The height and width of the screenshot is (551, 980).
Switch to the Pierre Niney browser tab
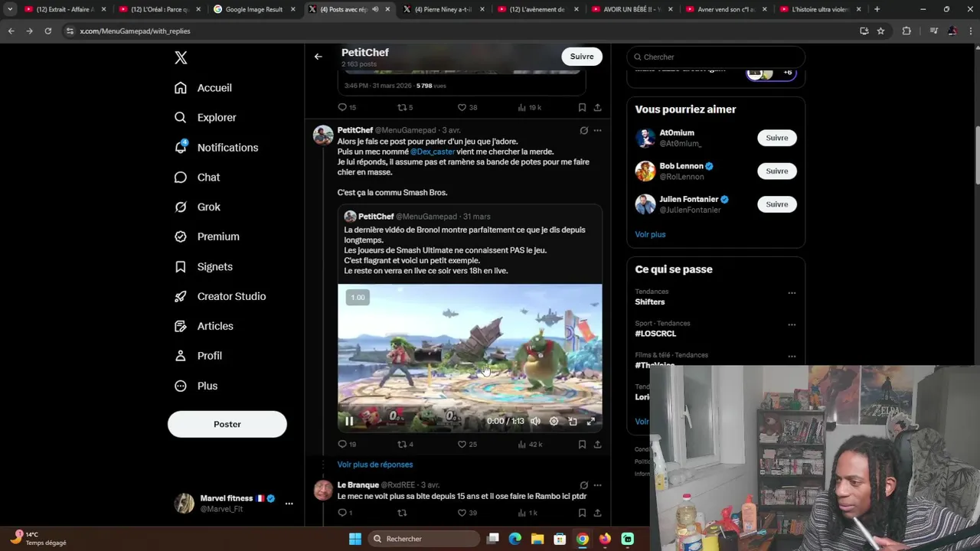click(x=444, y=9)
